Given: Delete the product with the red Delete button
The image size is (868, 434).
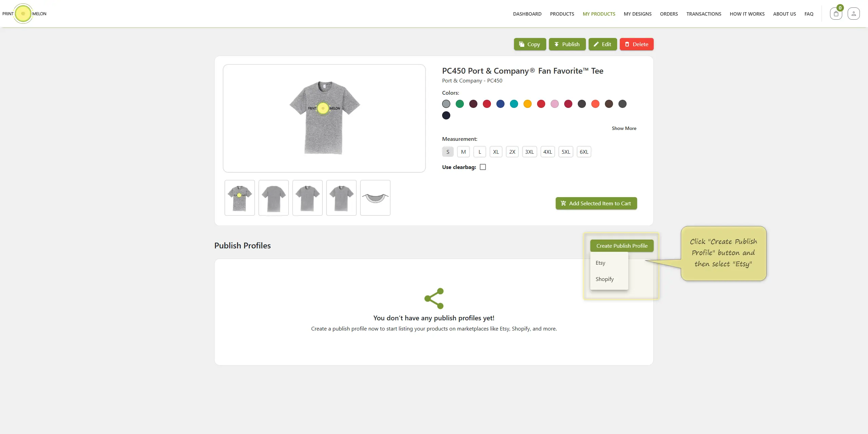Looking at the screenshot, I should pyautogui.click(x=636, y=44).
